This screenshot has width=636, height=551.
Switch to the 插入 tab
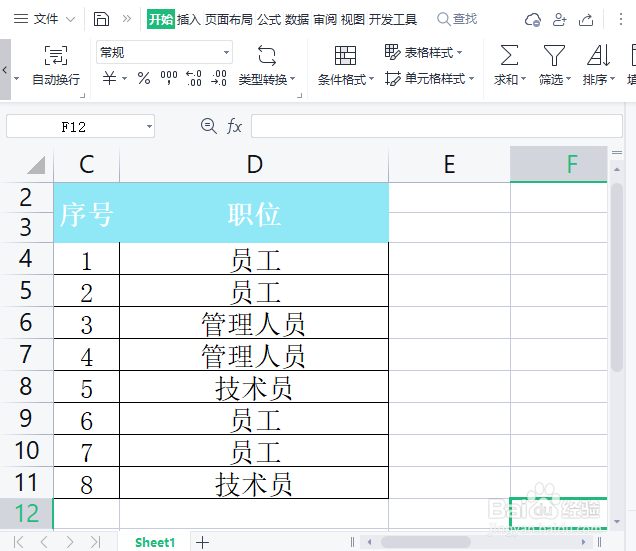189,19
